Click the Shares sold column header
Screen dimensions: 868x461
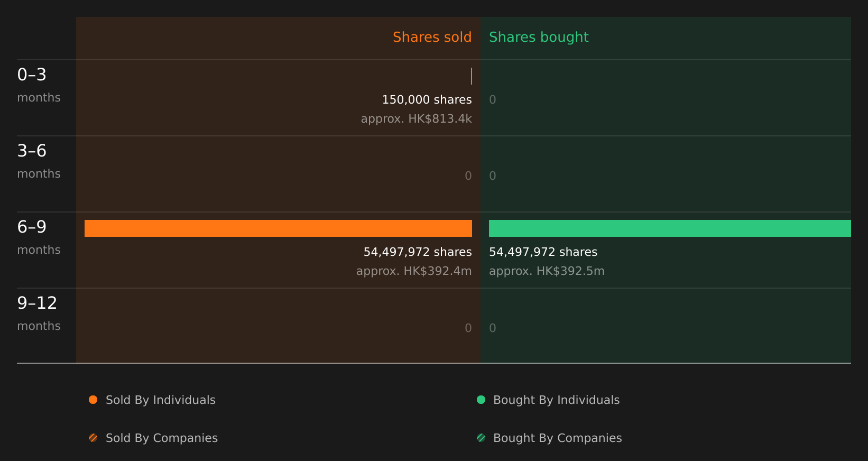(x=432, y=37)
